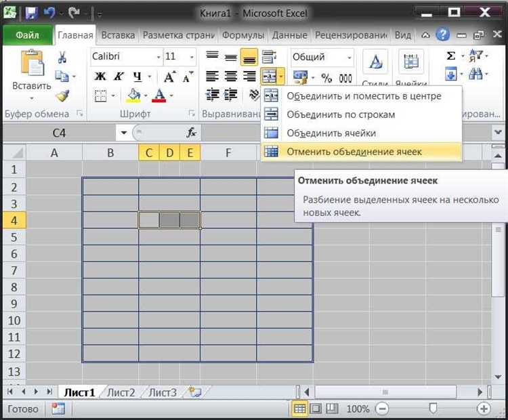508x420 pixels.
Task: Toggle bottom vertical alignment
Action: tap(249, 58)
